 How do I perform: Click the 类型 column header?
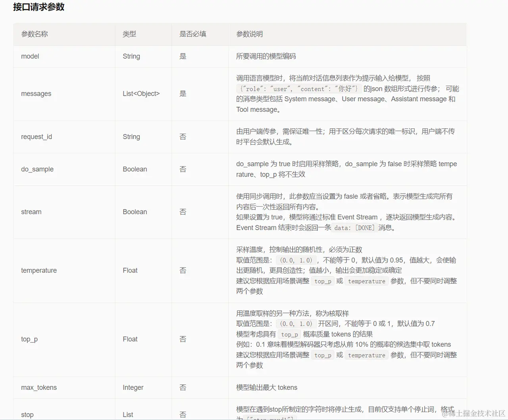tap(129, 34)
